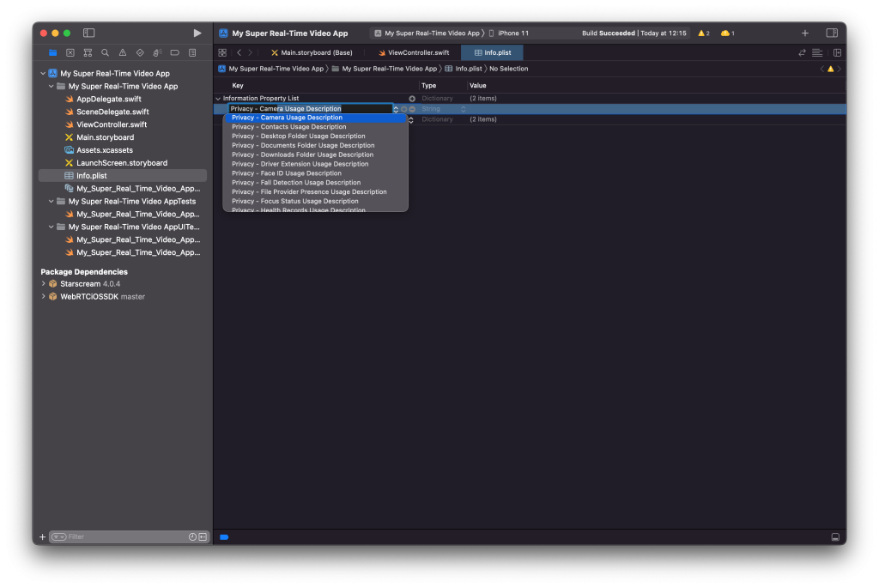Choose Privacy - Contacts Usage Description
Image resolution: width=879 pixels, height=588 pixels.
click(315, 127)
